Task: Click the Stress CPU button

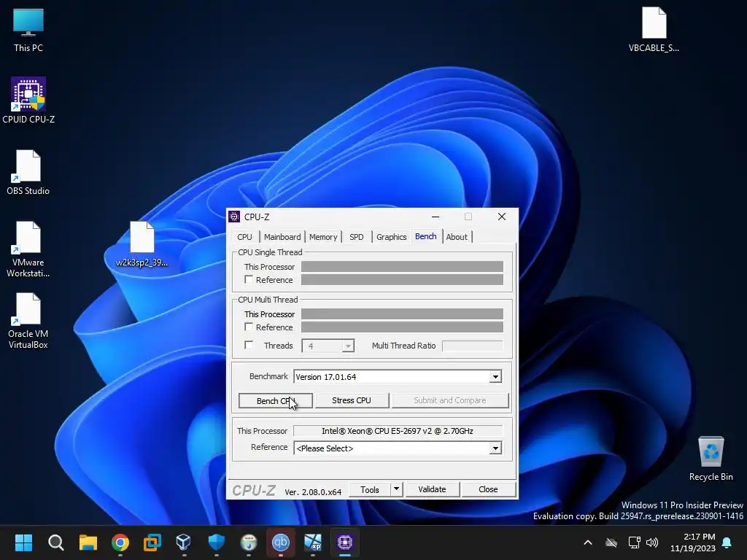Action: (x=352, y=400)
